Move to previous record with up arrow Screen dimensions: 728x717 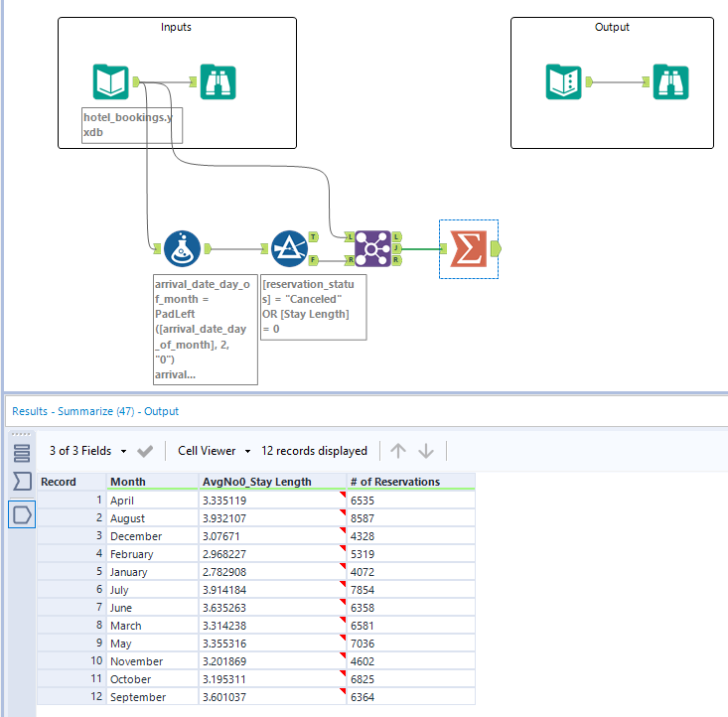(x=398, y=451)
